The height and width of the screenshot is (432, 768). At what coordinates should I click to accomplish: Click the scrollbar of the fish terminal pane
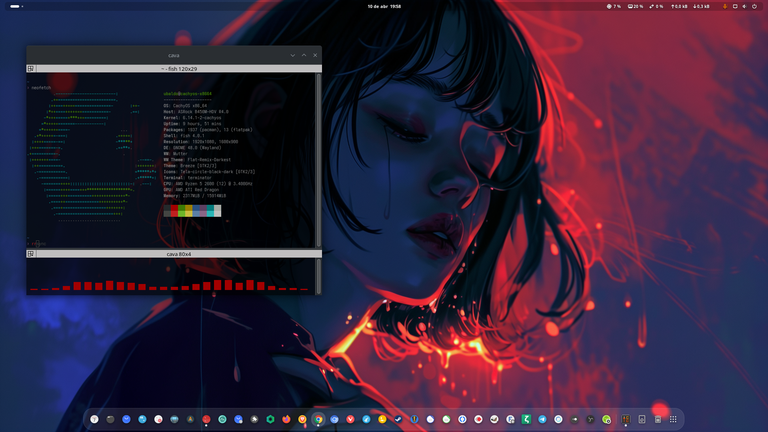[x=319, y=160]
